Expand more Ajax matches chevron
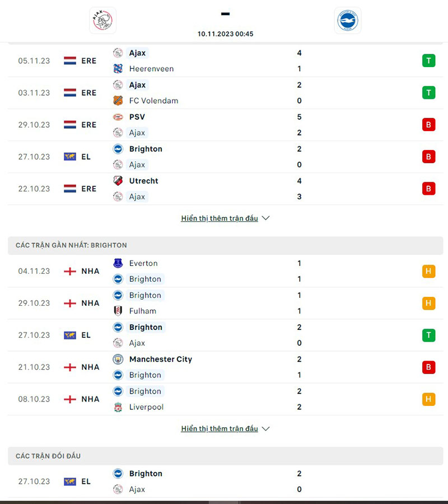 [266, 218]
